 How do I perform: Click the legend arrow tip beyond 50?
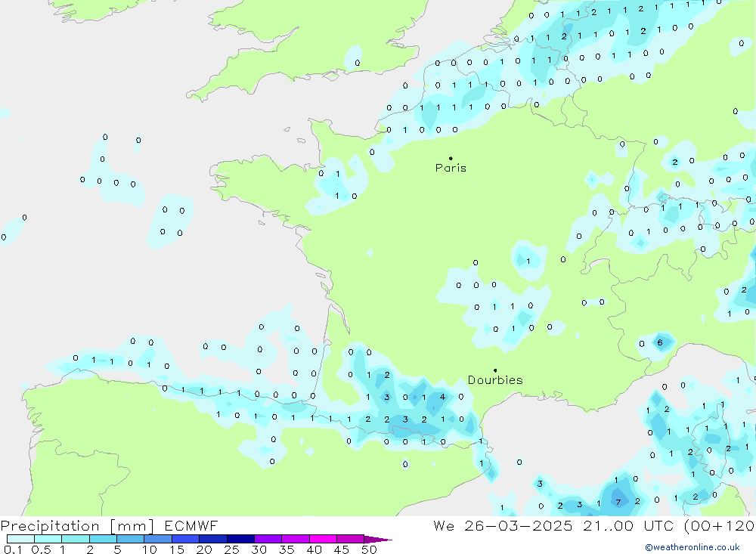tap(379, 540)
